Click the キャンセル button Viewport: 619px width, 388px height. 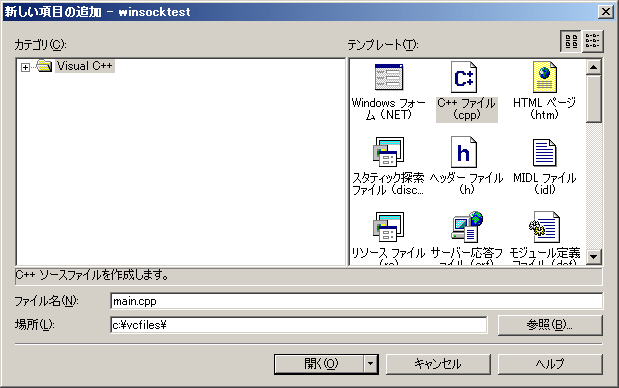click(438, 364)
